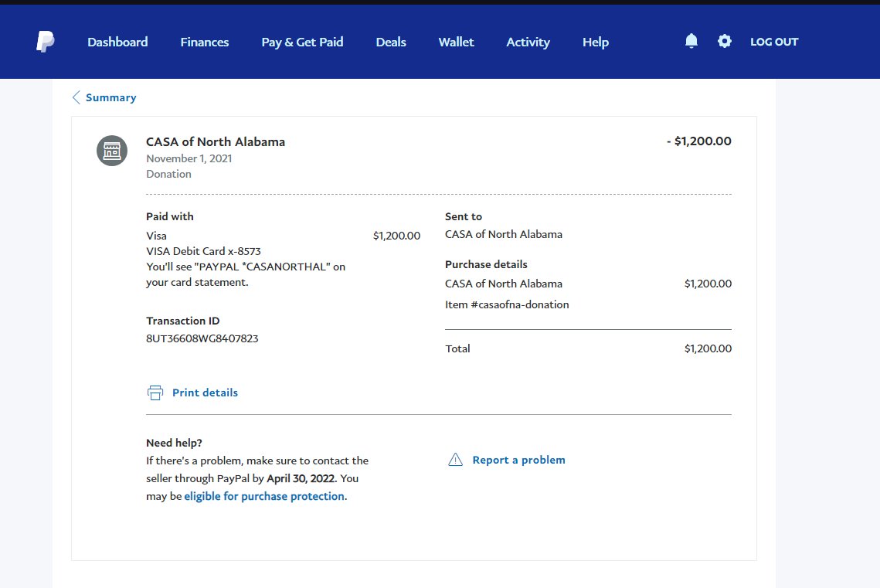Click the Need help? heading
The height and width of the screenshot is (588, 880).
click(174, 443)
